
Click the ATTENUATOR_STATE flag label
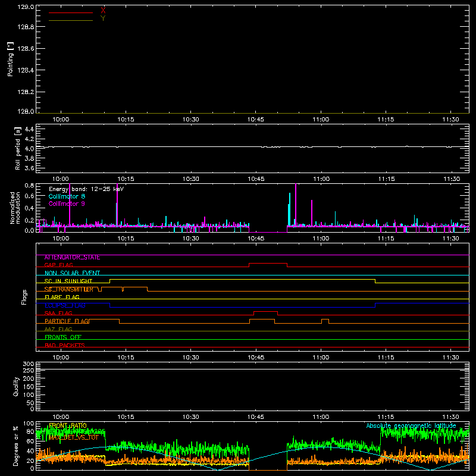[72, 258]
